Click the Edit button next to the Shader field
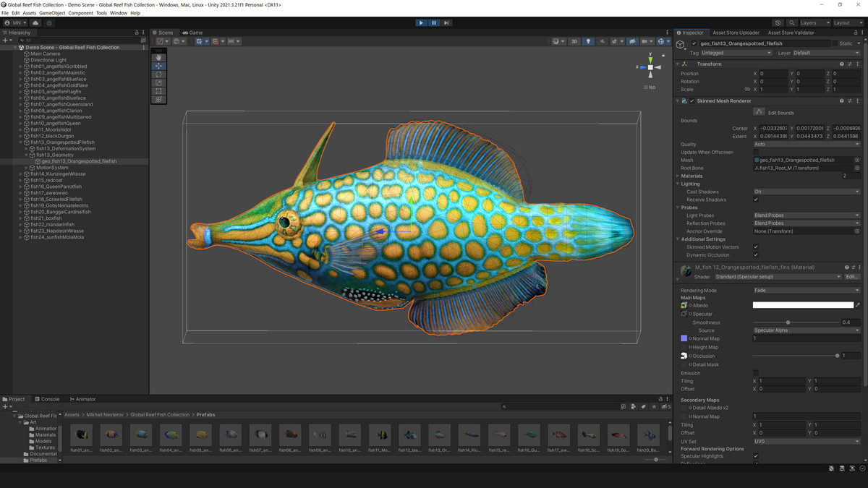Image resolution: width=868 pixels, height=488 pixels. pyautogui.click(x=853, y=276)
